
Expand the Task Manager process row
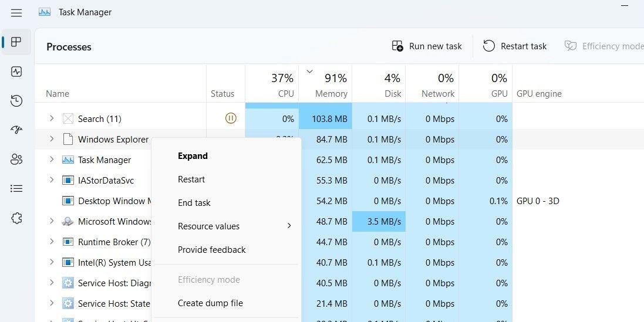point(52,160)
